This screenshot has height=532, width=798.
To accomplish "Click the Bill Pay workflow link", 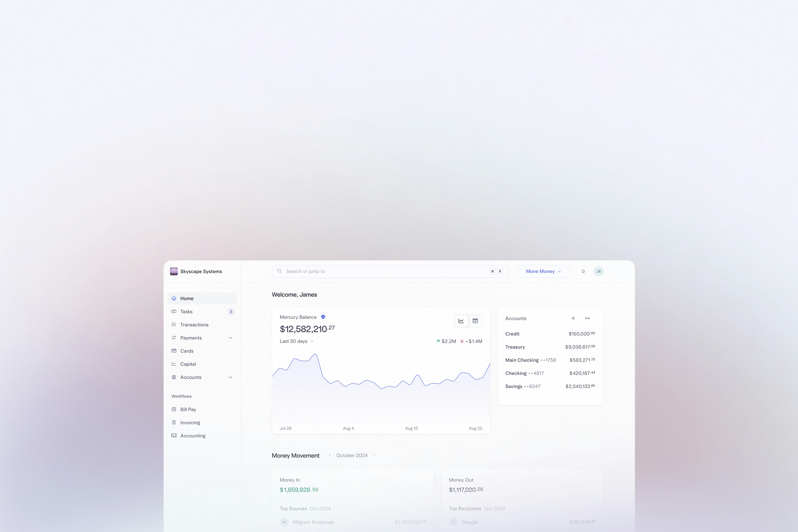I will (188, 409).
